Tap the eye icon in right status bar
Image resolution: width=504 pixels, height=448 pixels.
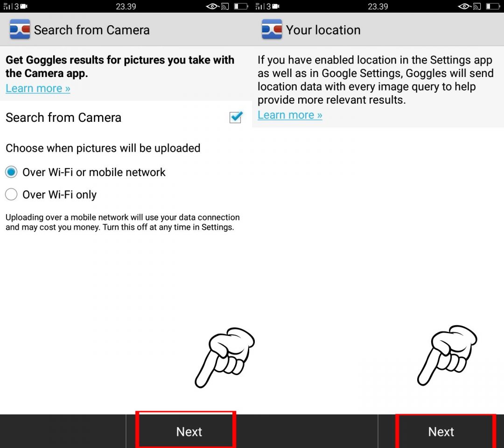click(x=464, y=6)
